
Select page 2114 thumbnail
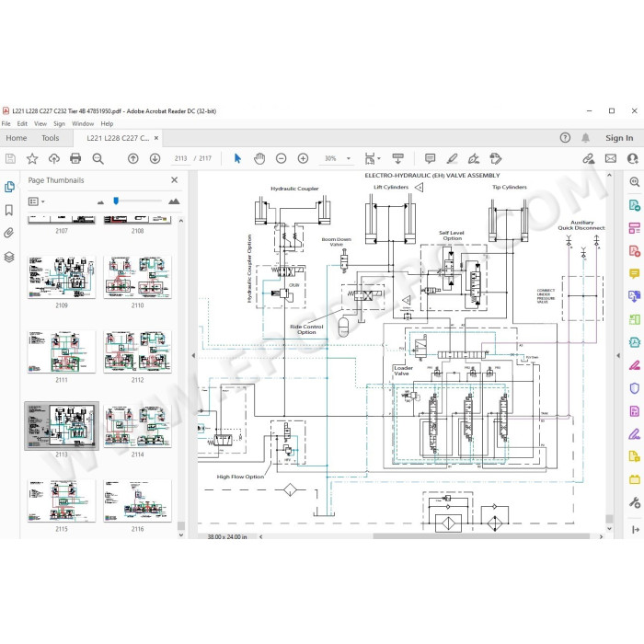tap(138, 426)
